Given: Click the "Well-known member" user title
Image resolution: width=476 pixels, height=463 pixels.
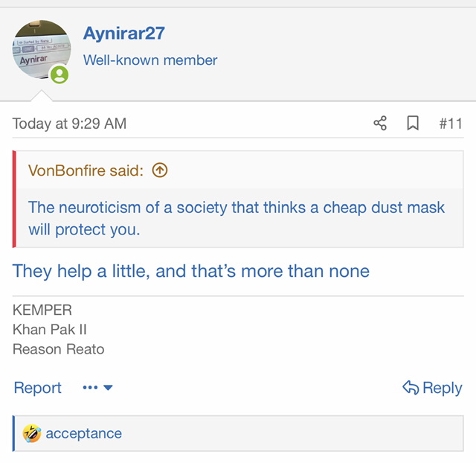Looking at the screenshot, I should coord(150,60).
